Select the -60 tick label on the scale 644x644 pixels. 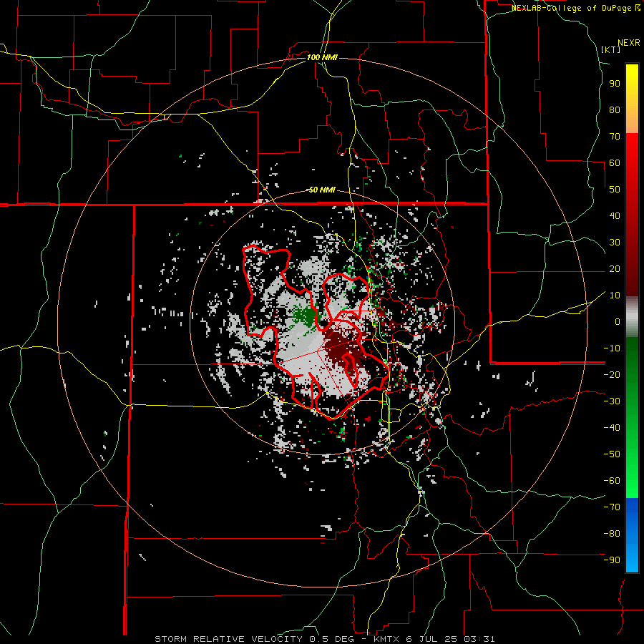[612, 481]
